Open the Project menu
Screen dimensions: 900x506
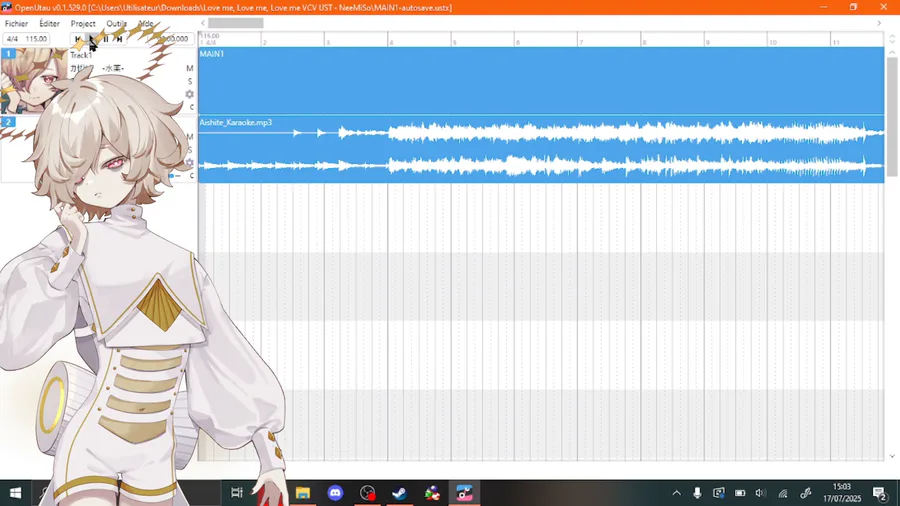[83, 24]
